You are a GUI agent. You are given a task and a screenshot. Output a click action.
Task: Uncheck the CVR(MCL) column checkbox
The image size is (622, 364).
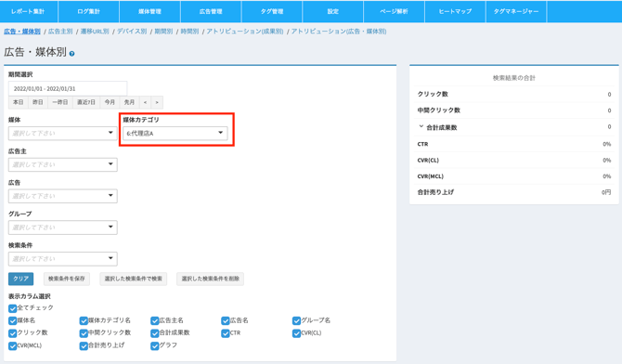pyautogui.click(x=13, y=346)
